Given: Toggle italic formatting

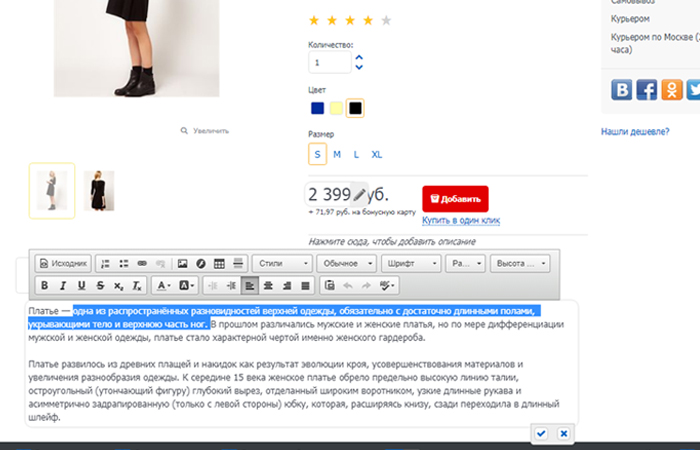Looking at the screenshot, I should (x=63, y=286).
